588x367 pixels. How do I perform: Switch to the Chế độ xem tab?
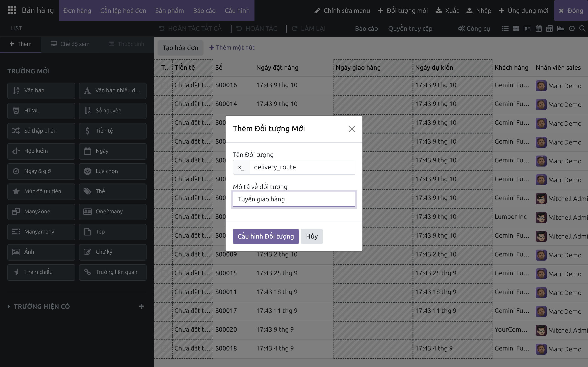click(70, 44)
